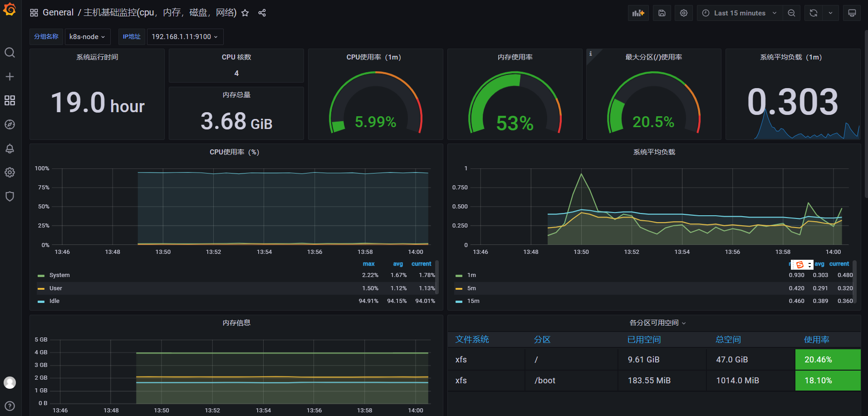Select the 18.10% usage cell
The image size is (868, 416).
[828, 381]
